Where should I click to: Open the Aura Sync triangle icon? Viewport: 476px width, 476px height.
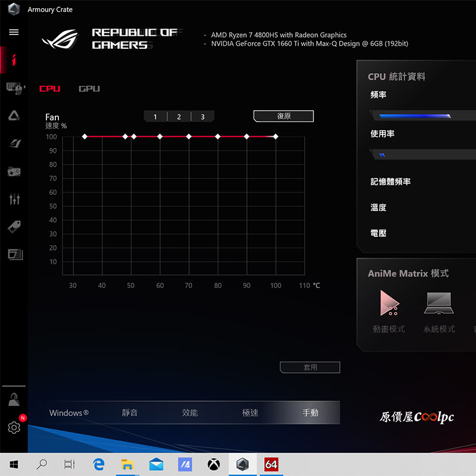point(14,115)
